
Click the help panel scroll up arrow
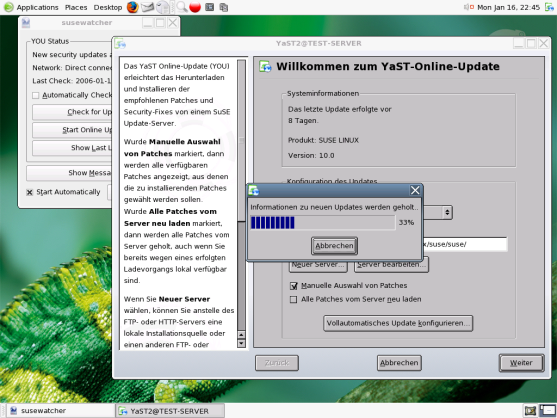(241, 335)
